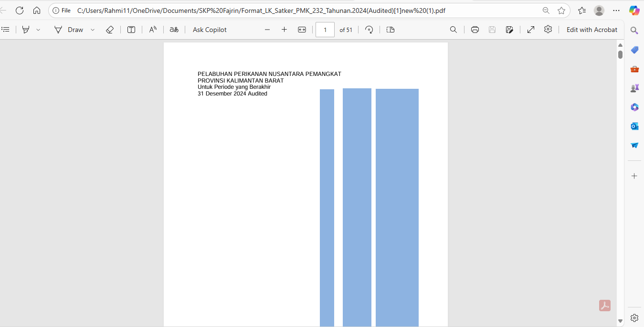Viewport: 644px width, 327px height.
Task: Toggle fit to width view
Action: click(302, 30)
